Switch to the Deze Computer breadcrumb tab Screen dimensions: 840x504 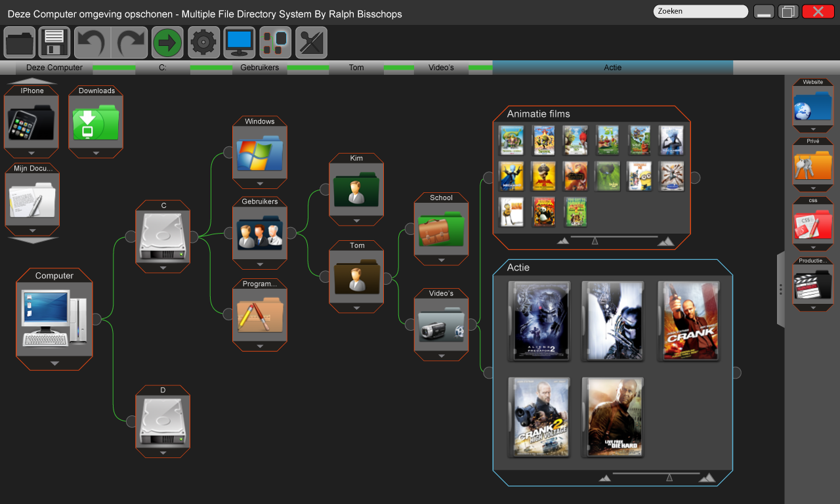(53, 67)
